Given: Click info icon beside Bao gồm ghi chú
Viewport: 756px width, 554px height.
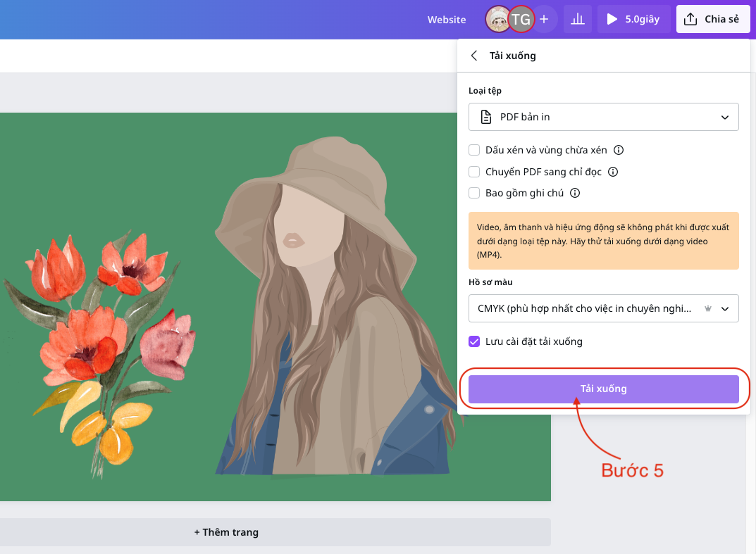Looking at the screenshot, I should (575, 193).
